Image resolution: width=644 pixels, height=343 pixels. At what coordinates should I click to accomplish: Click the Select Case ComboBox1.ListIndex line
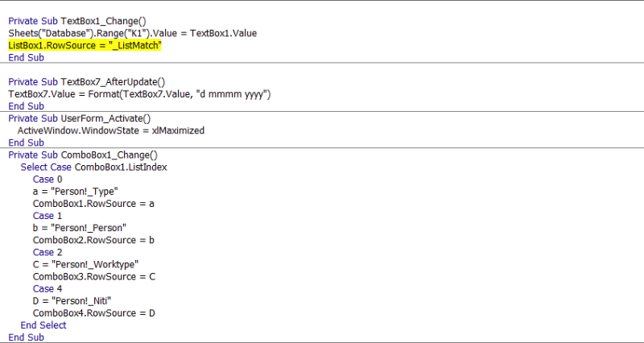click(93, 167)
